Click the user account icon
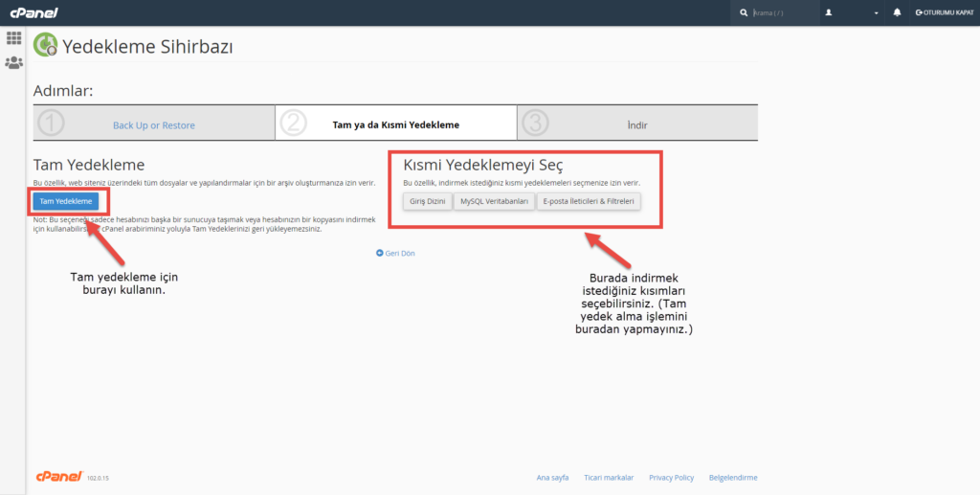The height and width of the screenshot is (495, 980). (829, 13)
